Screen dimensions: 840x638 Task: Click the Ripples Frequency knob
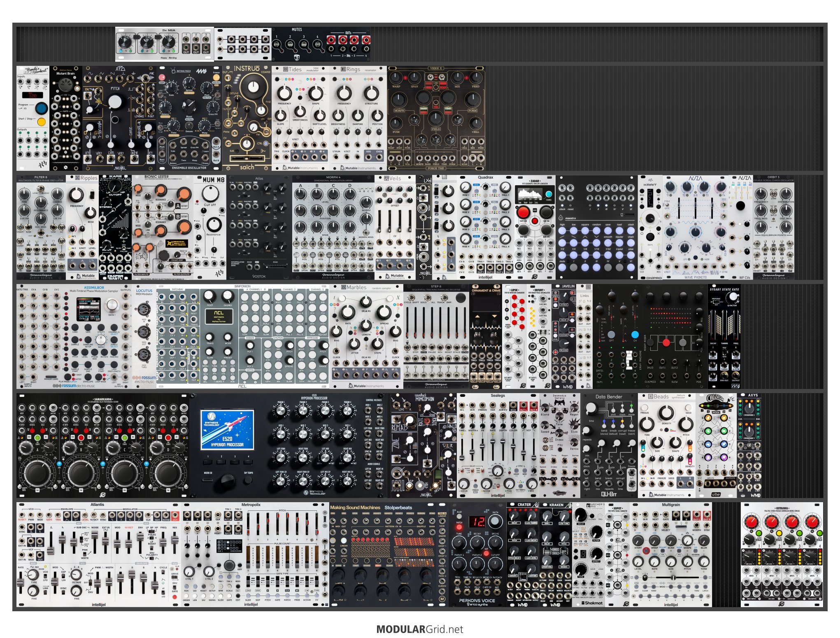click(x=77, y=195)
